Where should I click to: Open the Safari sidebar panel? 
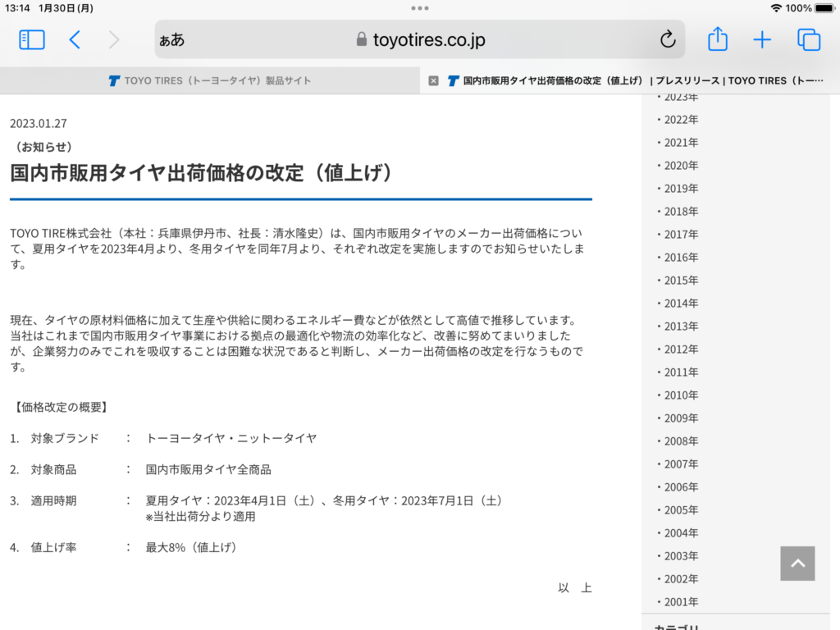(x=32, y=39)
